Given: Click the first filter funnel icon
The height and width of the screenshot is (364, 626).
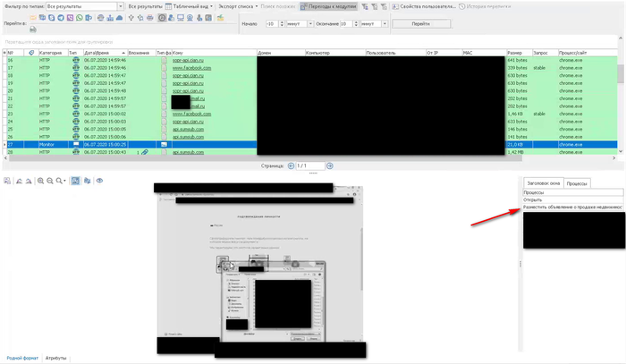Looking at the screenshot, I should point(365,6).
